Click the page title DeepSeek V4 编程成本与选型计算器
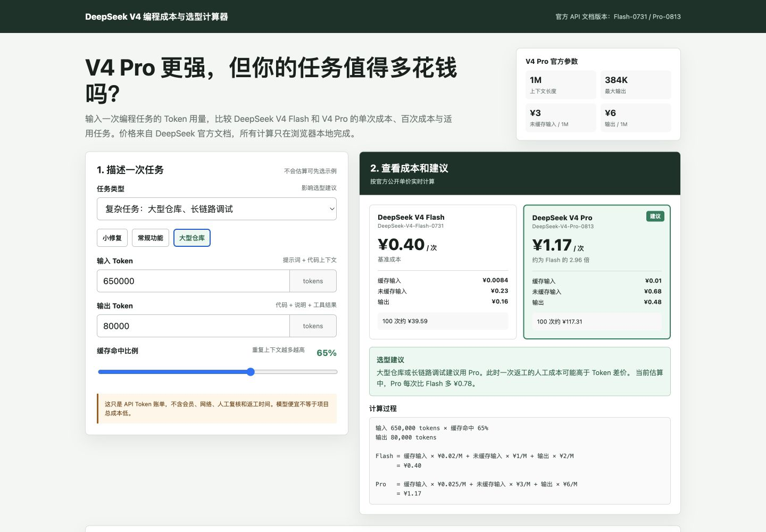Viewport: 766px width, 532px height. point(156,16)
